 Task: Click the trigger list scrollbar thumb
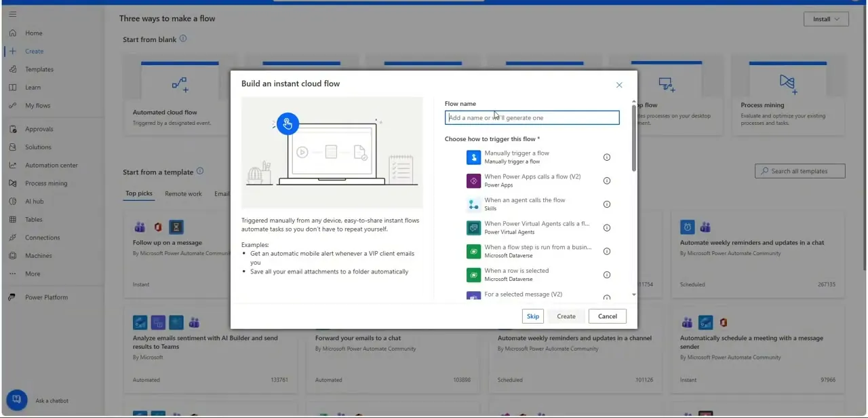pyautogui.click(x=634, y=137)
